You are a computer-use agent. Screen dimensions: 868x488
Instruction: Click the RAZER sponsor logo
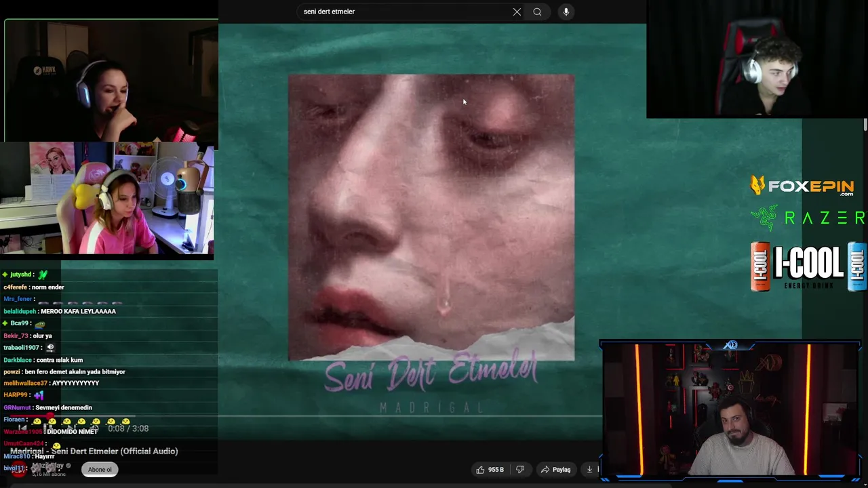coord(808,218)
